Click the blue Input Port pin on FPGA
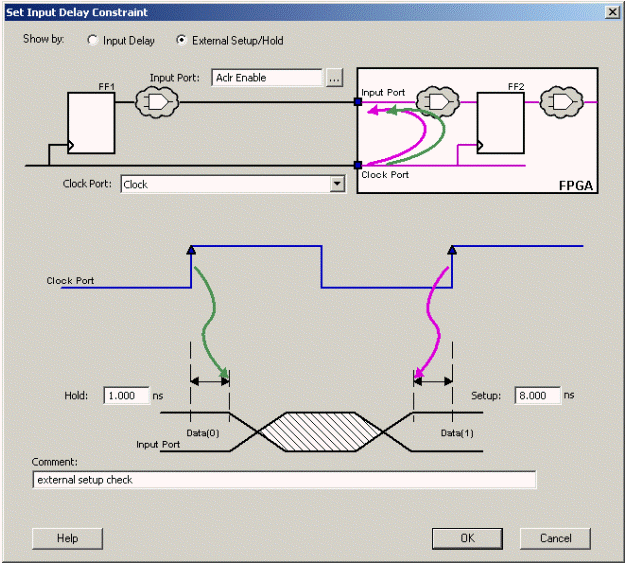Screen dimensions: 625x563 (358, 102)
